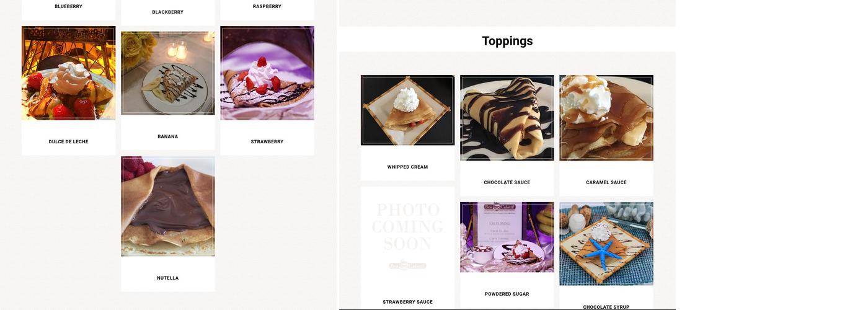Viewport: 868px width, 310px height.
Task: Click the DULCE DE LECHE caption
Action: click(x=68, y=142)
